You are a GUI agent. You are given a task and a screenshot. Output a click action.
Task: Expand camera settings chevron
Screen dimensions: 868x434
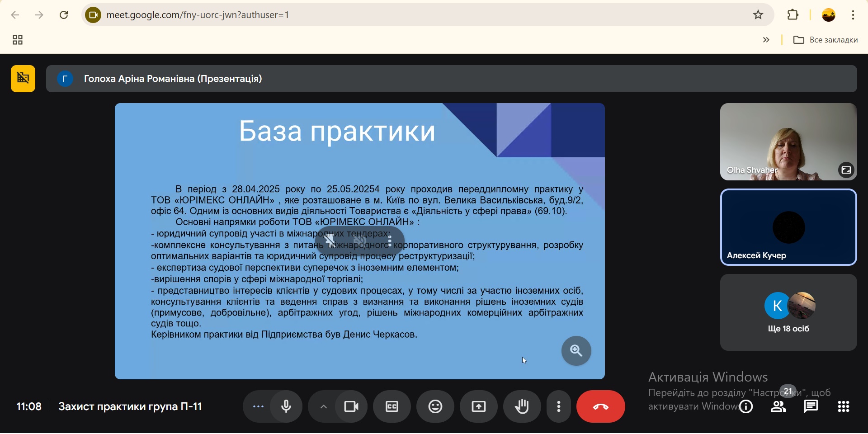(x=323, y=407)
